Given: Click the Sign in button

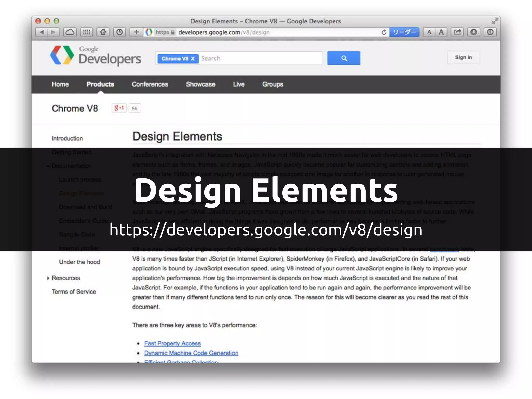Looking at the screenshot, I should [463, 57].
